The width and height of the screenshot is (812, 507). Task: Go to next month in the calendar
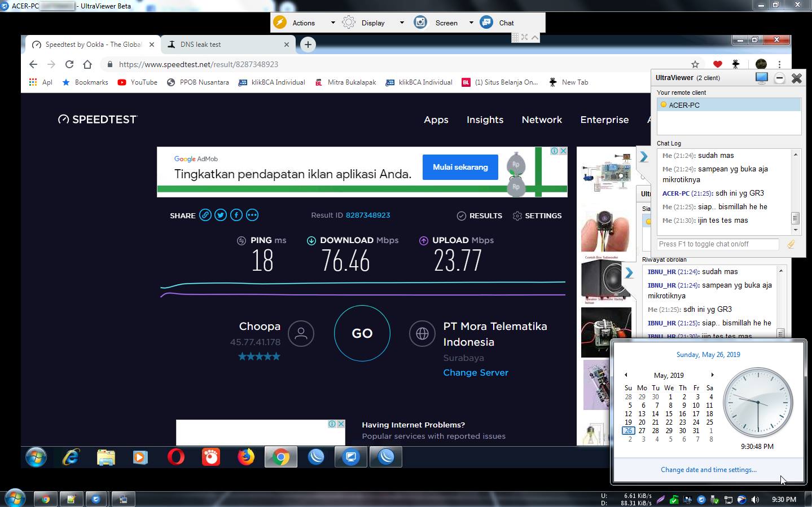tap(712, 375)
